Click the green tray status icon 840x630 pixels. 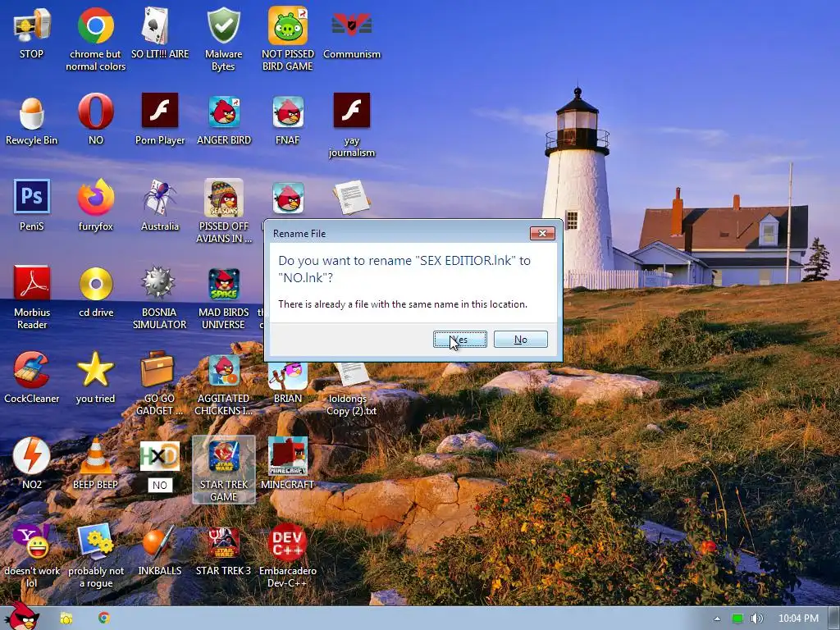[737, 619]
